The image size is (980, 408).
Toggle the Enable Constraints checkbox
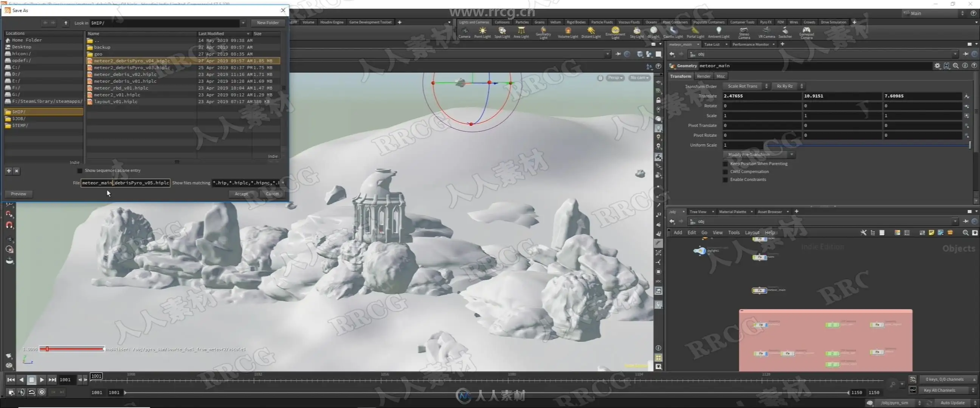(725, 180)
